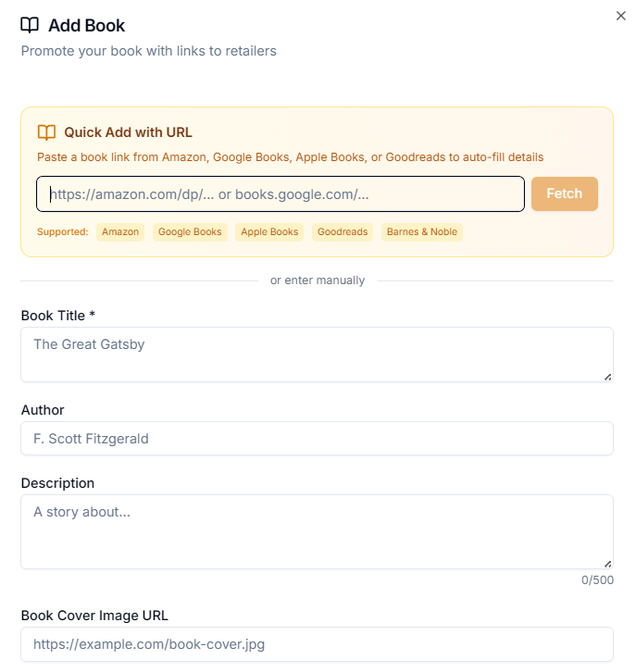Focus the Book Cover Image URL field
636x672 pixels.
click(x=317, y=644)
